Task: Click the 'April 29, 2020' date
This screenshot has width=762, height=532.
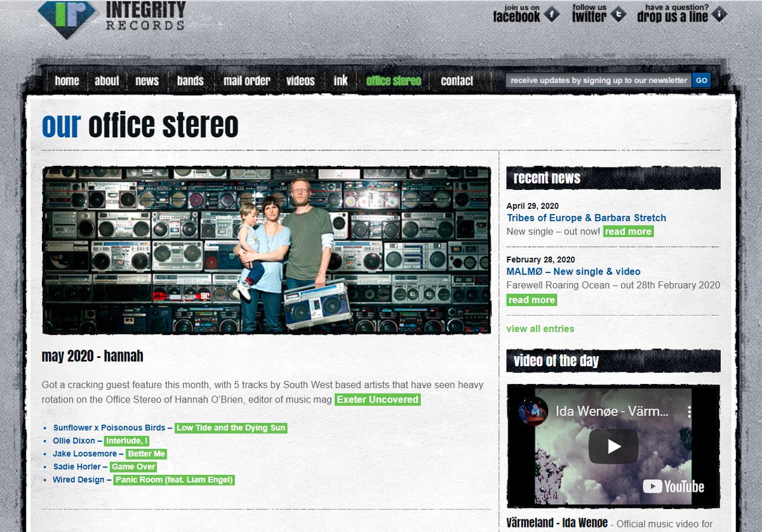Action: coord(532,206)
